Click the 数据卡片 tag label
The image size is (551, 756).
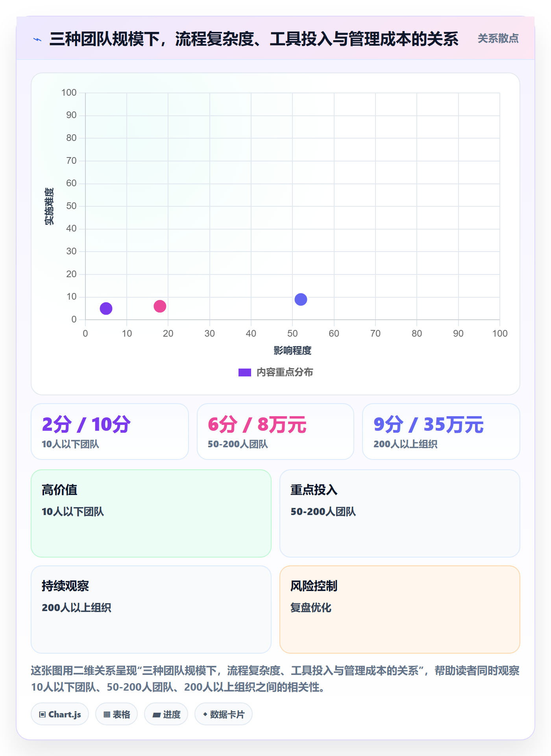pyautogui.click(x=227, y=714)
